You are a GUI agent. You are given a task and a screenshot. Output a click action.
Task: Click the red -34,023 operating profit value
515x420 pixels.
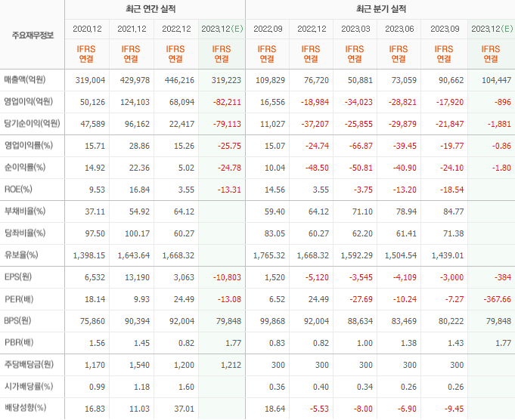tap(358, 103)
